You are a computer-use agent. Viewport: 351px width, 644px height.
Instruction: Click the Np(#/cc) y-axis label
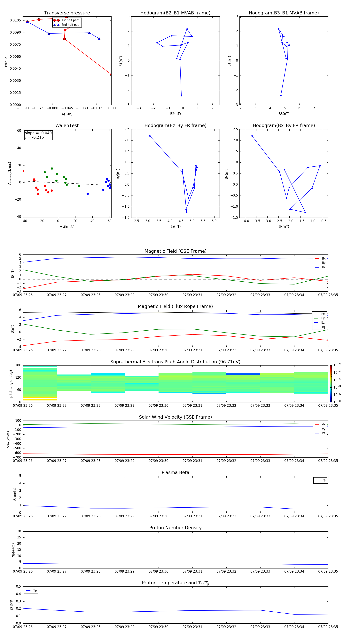pos(13,550)
